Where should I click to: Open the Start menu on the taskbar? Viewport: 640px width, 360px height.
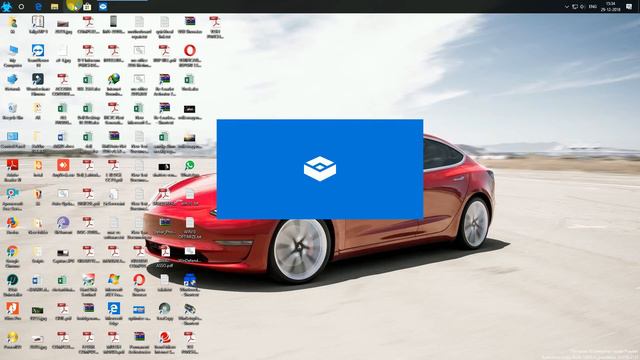coord(6,6)
